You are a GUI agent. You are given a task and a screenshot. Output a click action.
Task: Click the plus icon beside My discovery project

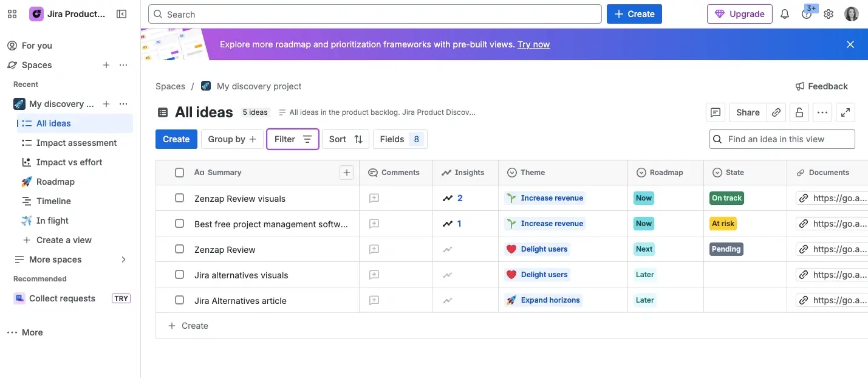point(106,104)
